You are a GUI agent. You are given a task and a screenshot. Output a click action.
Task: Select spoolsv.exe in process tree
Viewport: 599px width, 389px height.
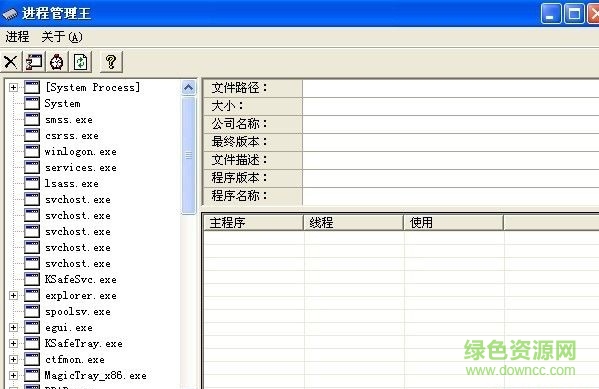pos(78,312)
